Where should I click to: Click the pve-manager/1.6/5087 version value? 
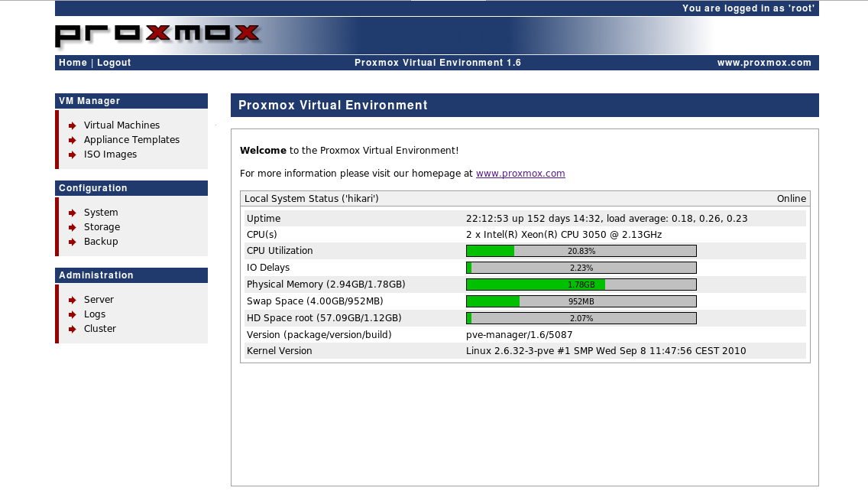pos(520,335)
